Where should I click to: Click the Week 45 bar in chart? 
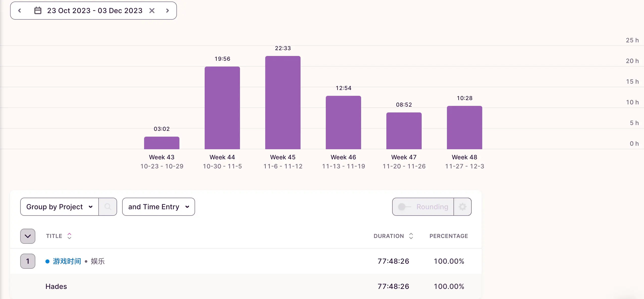pyautogui.click(x=283, y=103)
